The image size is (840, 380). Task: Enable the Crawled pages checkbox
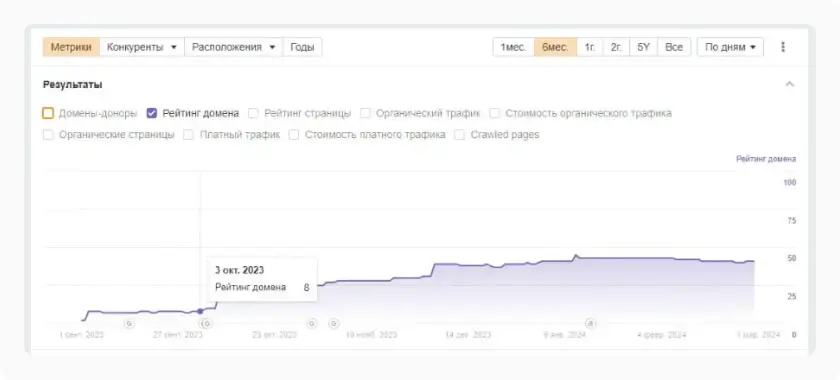coord(459,135)
